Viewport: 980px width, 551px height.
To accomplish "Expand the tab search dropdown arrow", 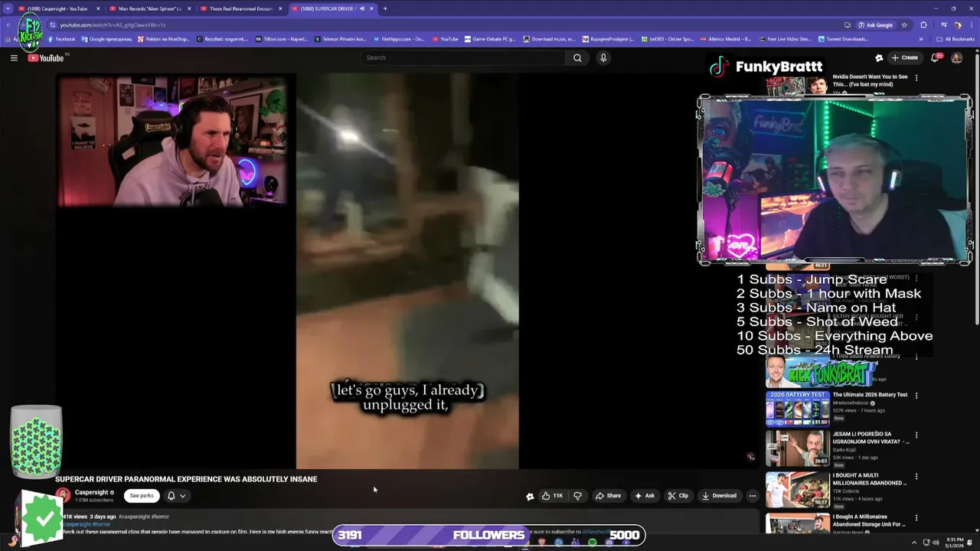I will tap(8, 8).
